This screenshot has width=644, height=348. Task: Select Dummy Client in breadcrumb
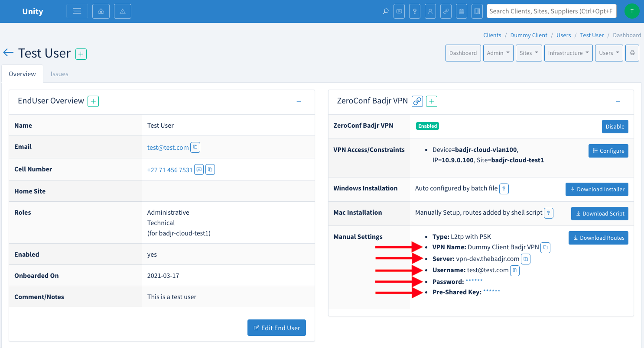[529, 35]
